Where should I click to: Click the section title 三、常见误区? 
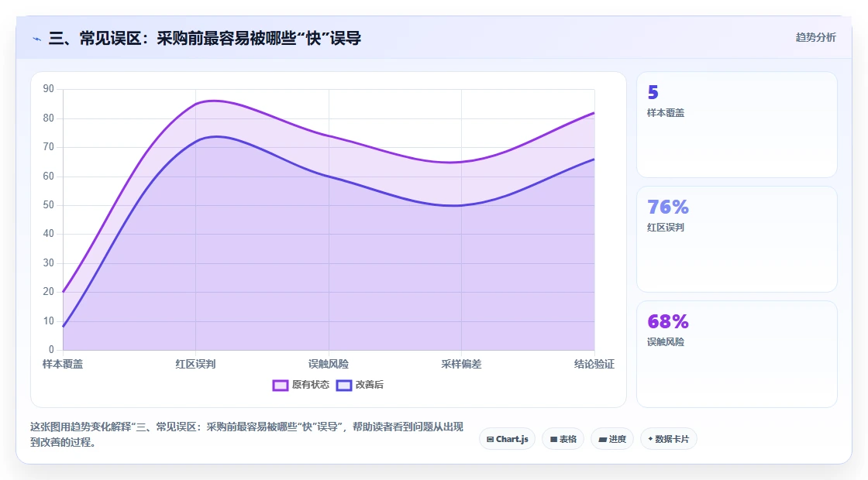pos(205,38)
